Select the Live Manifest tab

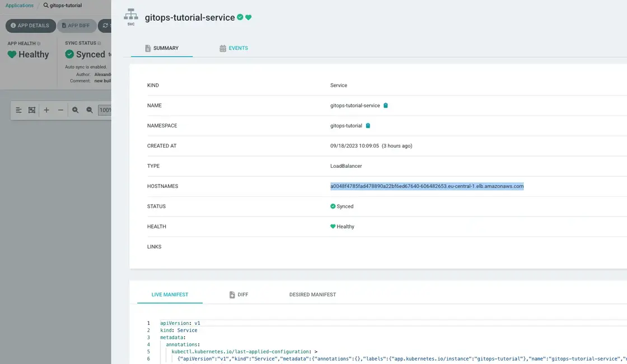click(x=170, y=295)
